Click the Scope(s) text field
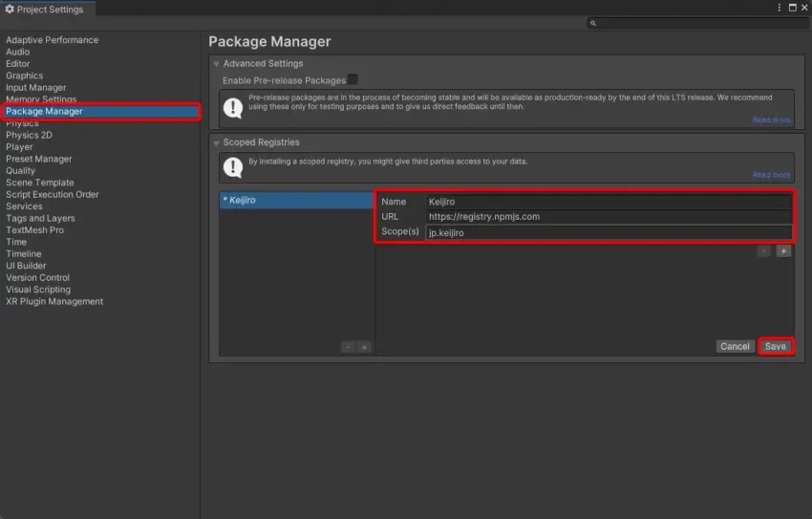The image size is (812, 519). [609, 232]
